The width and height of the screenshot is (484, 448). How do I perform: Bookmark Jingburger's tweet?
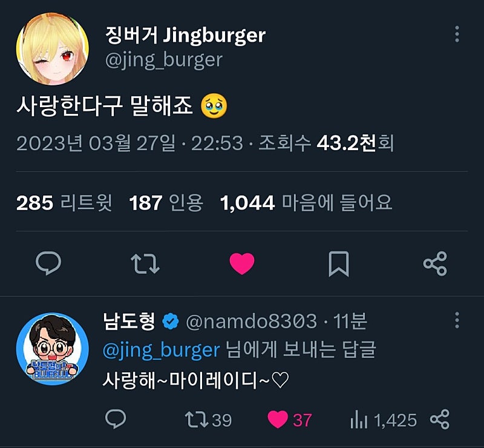tap(338, 264)
